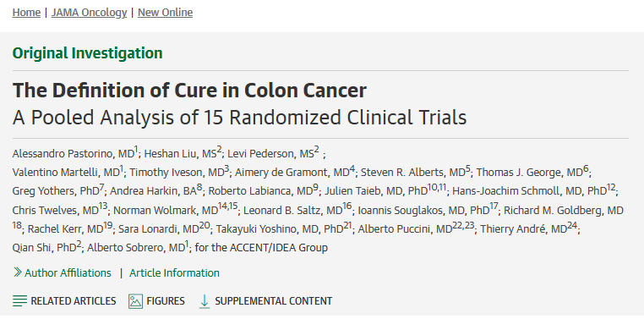Open the New Online breadcrumb link
This screenshot has height=319, width=644.
tap(165, 13)
